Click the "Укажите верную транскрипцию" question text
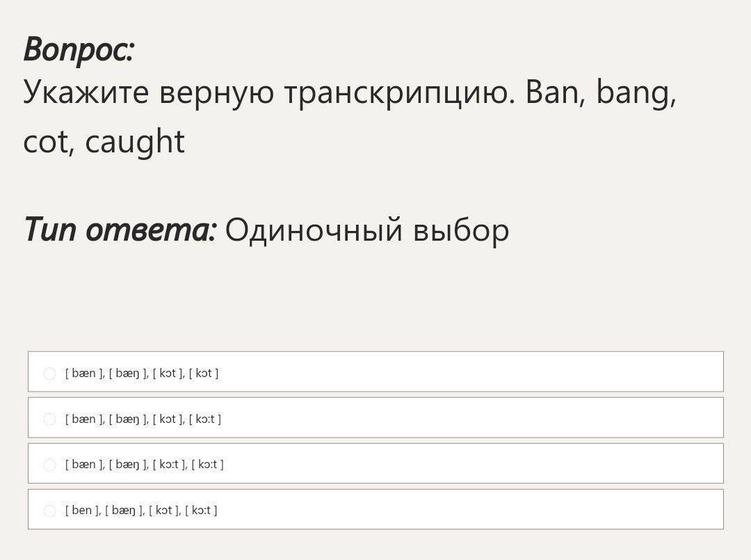 pos(268,92)
